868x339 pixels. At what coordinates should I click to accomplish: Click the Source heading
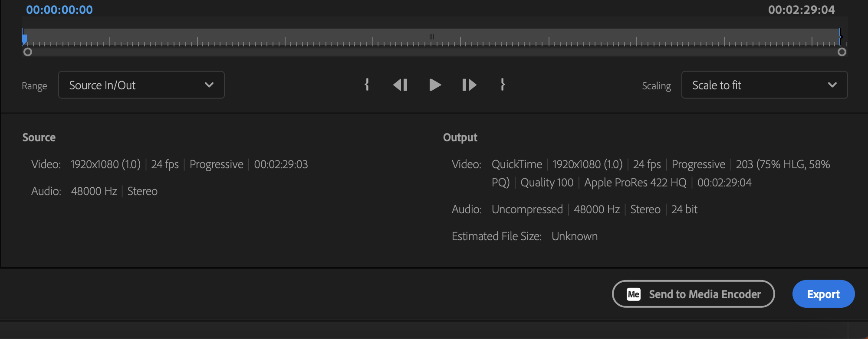[39, 137]
